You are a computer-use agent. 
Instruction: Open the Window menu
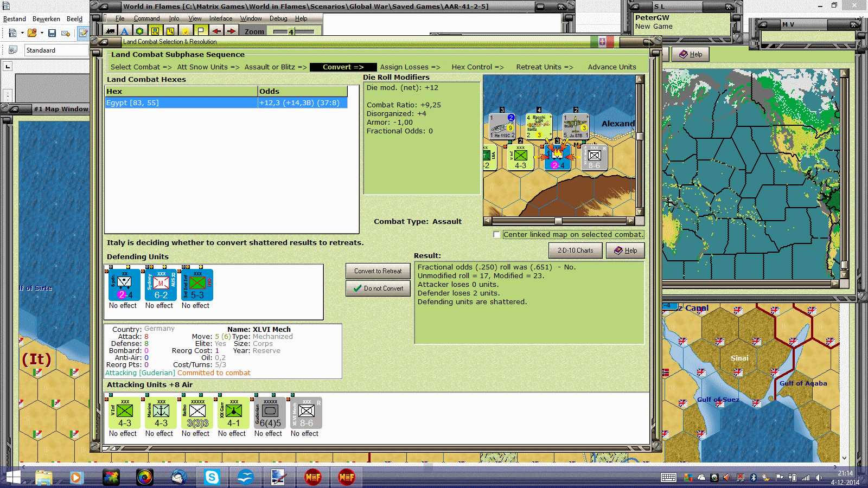click(x=251, y=18)
